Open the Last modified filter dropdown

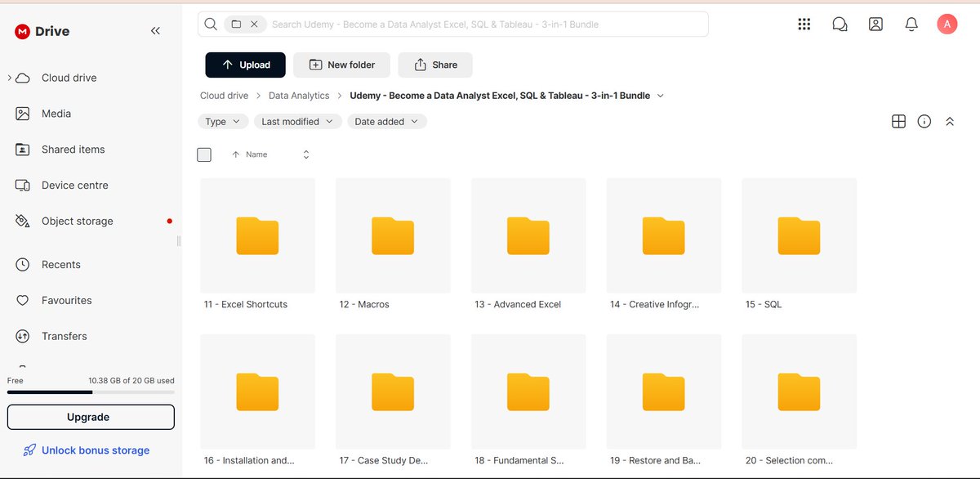(x=297, y=122)
